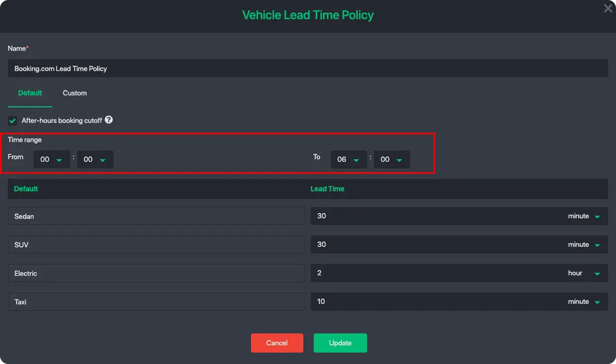Viewport: 616px width, 364px height.
Task: Close the Vehicle Lead Time Policy dialog
Action: pos(608,8)
